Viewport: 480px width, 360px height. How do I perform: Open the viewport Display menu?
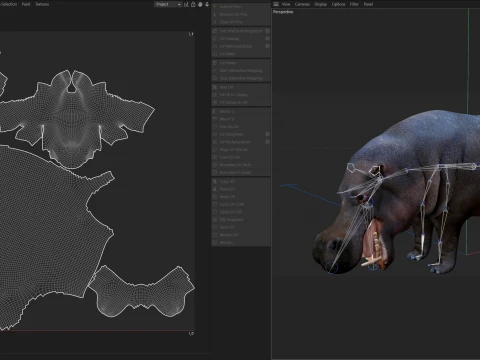pyautogui.click(x=321, y=4)
